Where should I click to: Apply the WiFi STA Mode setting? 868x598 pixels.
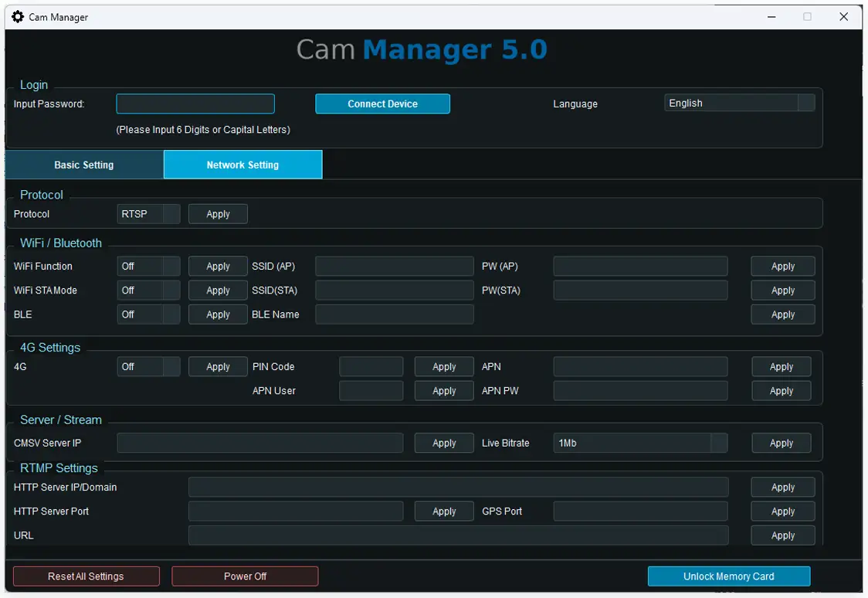[218, 291]
